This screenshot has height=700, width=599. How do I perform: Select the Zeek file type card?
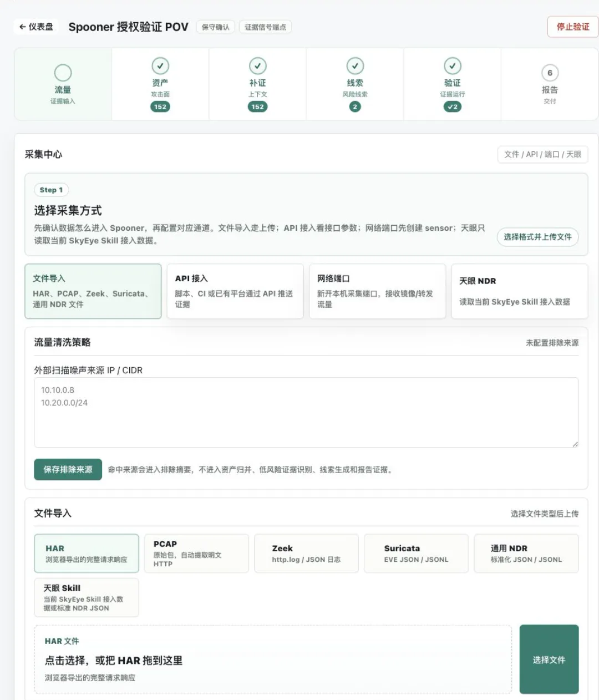click(306, 553)
